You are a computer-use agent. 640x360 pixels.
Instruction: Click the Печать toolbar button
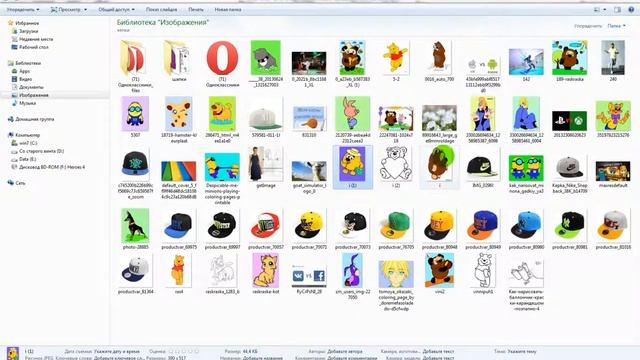pyautogui.click(x=196, y=9)
